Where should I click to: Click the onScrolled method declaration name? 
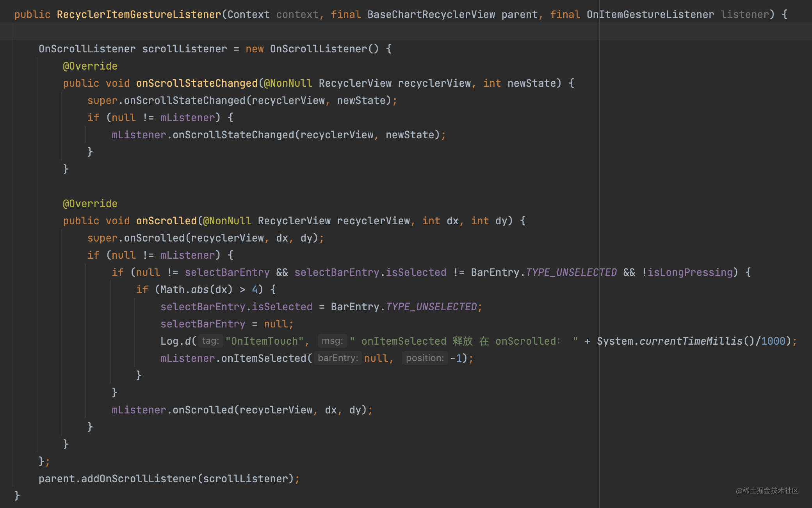pos(166,221)
